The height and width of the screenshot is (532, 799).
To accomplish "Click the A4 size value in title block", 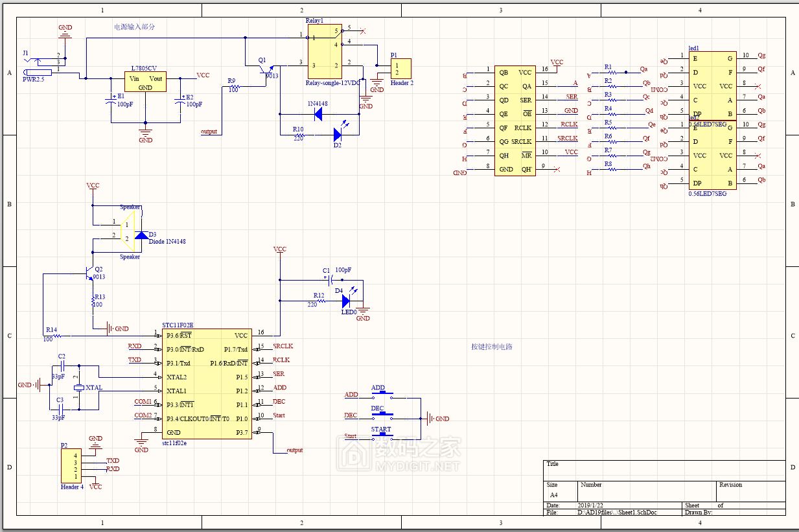I will 555,494.
